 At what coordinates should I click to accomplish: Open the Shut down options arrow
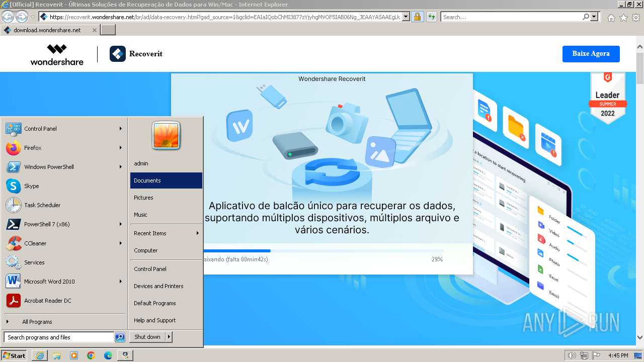(169, 337)
